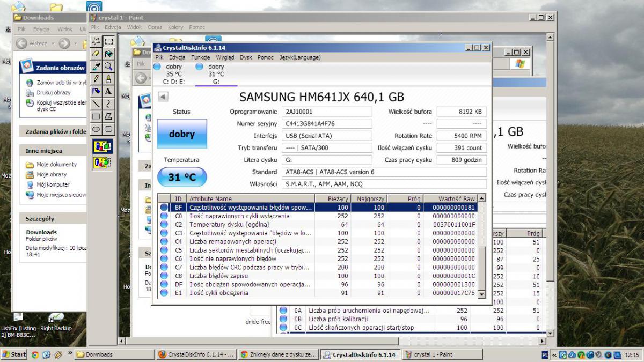Click the back arrow button beside disk name

[163, 97]
